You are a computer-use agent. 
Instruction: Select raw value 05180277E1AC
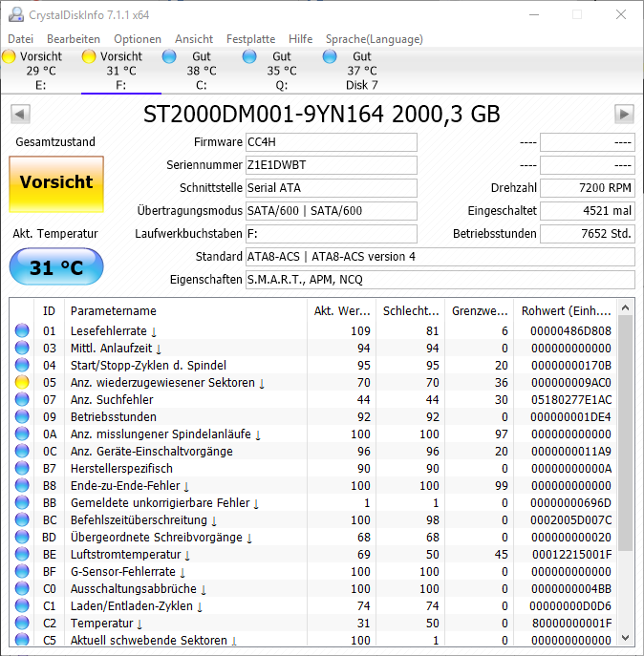click(571, 399)
